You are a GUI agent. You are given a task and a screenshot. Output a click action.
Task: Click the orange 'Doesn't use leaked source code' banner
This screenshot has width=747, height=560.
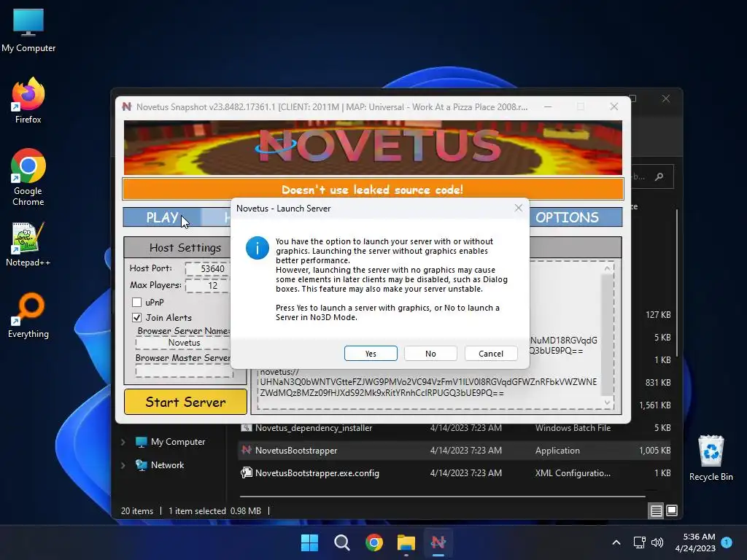[373, 190]
